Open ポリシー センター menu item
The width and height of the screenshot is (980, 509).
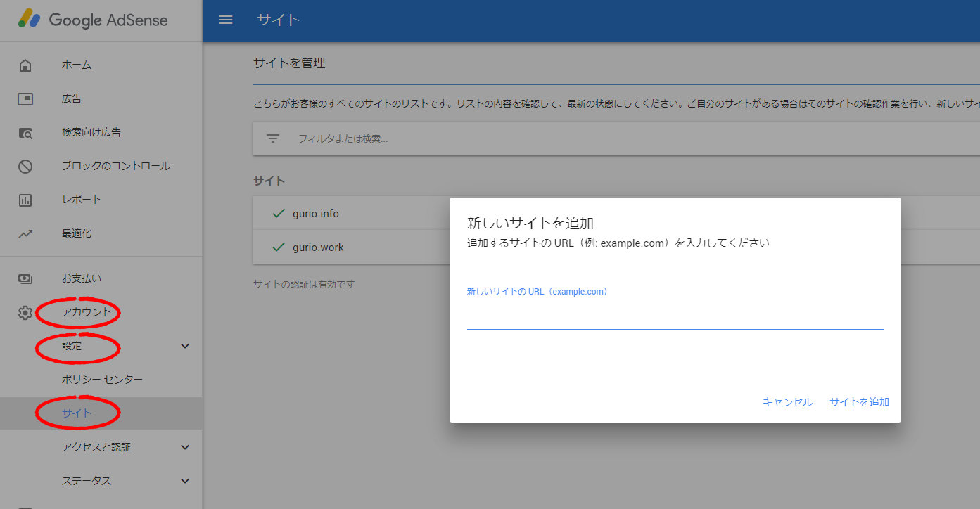[x=102, y=380]
